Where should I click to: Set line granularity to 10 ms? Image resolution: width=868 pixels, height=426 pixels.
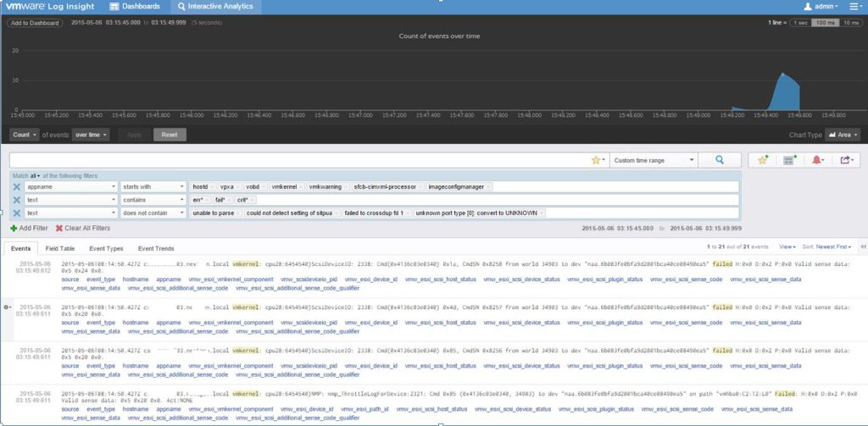tap(850, 23)
